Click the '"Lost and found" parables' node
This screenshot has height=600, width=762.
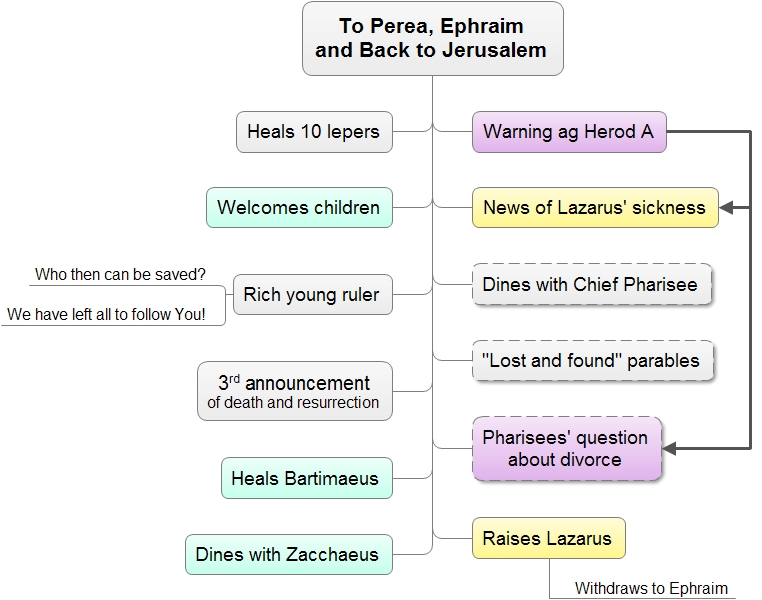(x=592, y=360)
